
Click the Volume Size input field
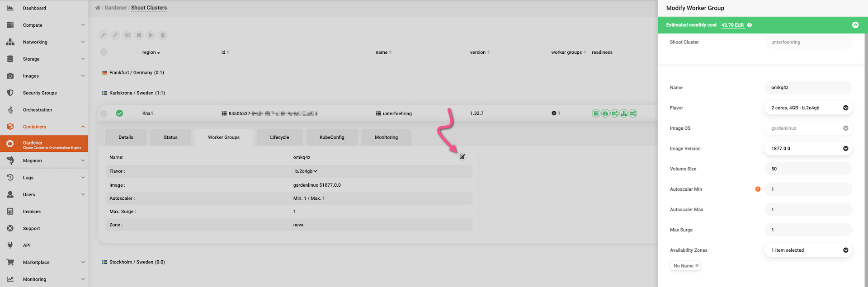[808, 169]
